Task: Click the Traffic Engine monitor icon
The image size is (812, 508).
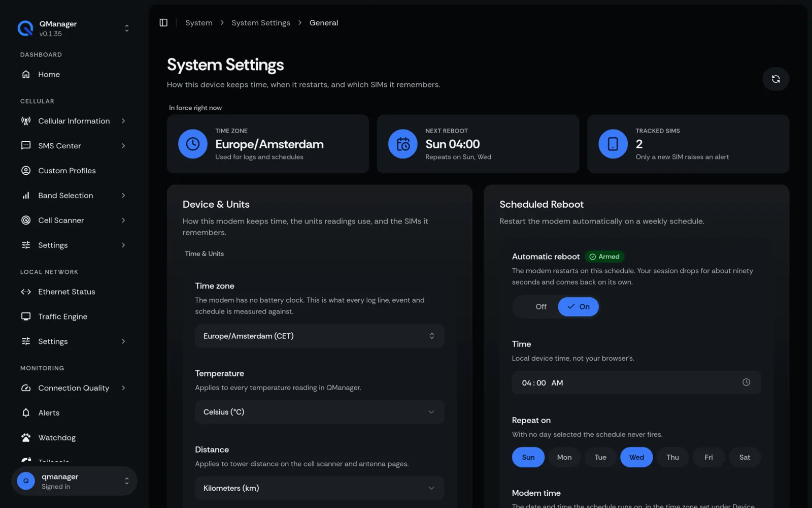Action: 26,316
